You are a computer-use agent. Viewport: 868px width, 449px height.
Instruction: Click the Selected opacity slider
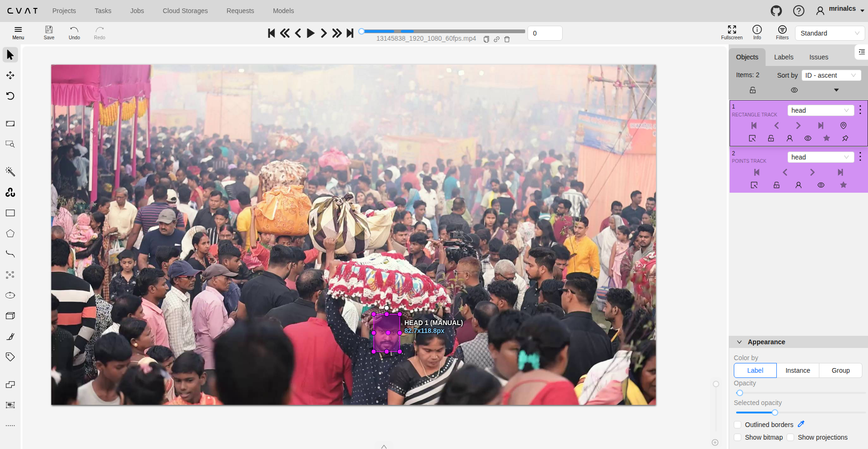775,413
